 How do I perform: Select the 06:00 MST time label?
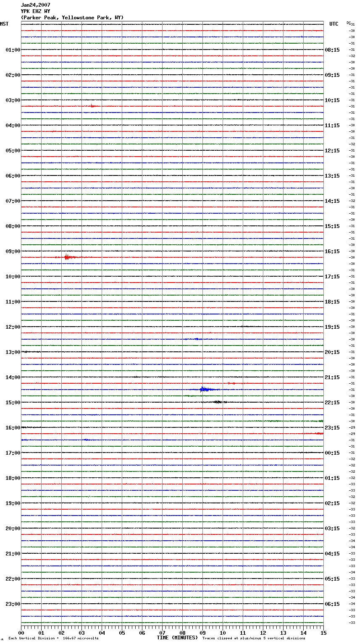coord(13,176)
